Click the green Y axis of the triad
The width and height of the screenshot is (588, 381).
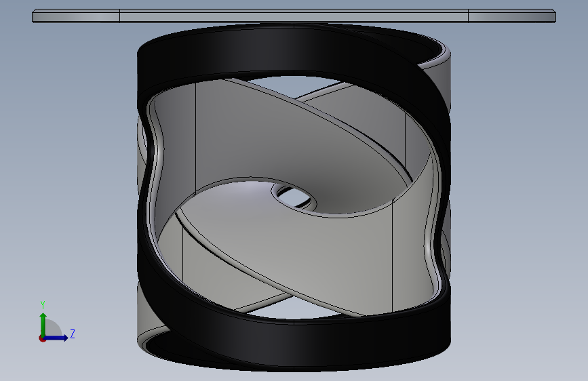(43, 324)
